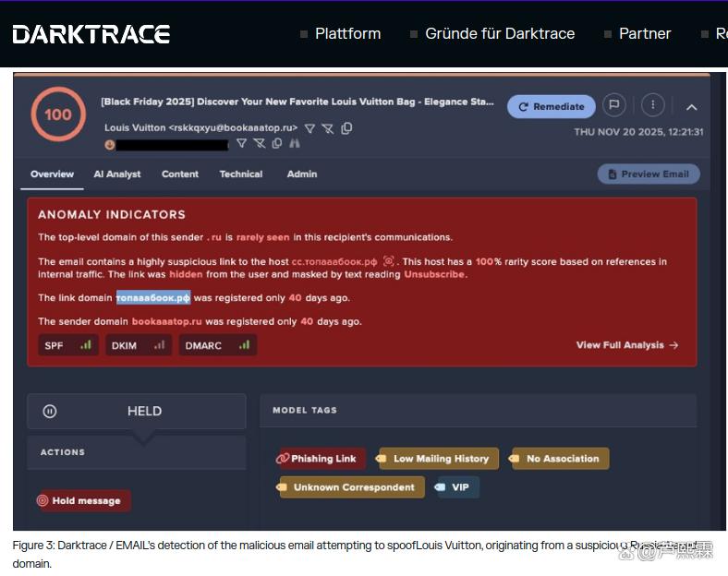
Task: Click the anomaly score 100 circle
Action: [58, 114]
